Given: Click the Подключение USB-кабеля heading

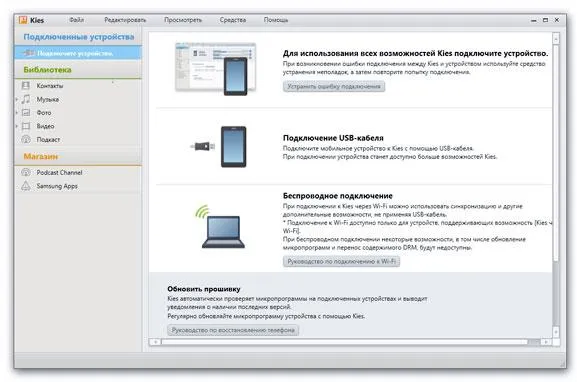Looking at the screenshot, I should coord(333,138).
